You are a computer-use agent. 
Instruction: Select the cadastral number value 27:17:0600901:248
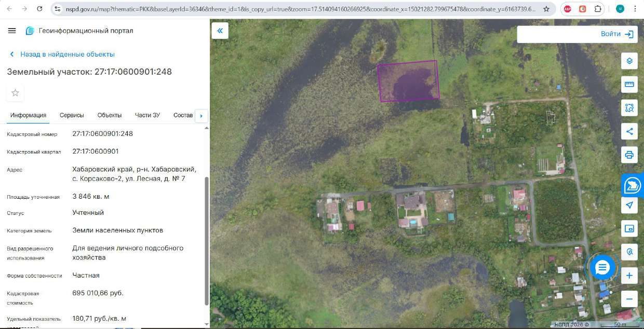pyautogui.click(x=102, y=134)
